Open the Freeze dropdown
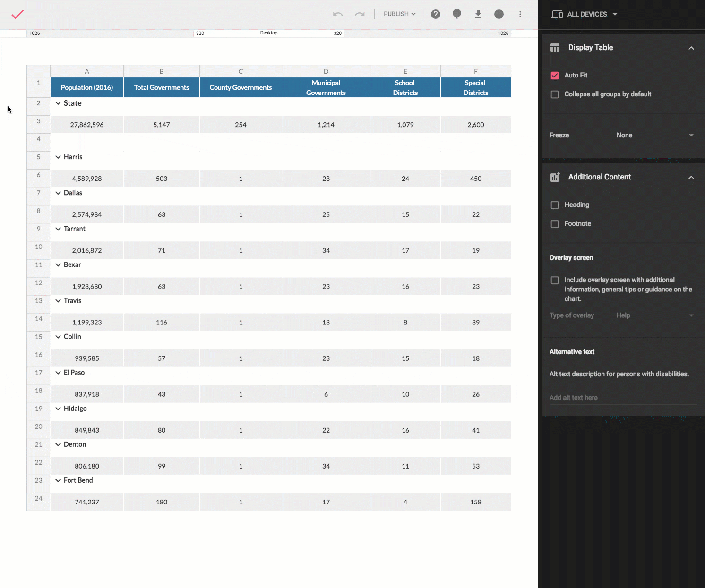The width and height of the screenshot is (705, 588). pyautogui.click(x=655, y=136)
